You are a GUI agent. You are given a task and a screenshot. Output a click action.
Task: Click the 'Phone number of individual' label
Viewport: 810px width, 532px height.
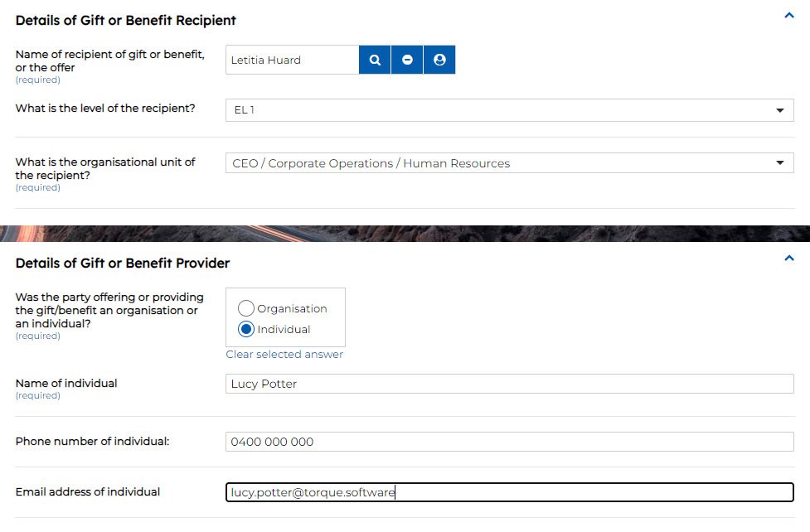(92, 441)
